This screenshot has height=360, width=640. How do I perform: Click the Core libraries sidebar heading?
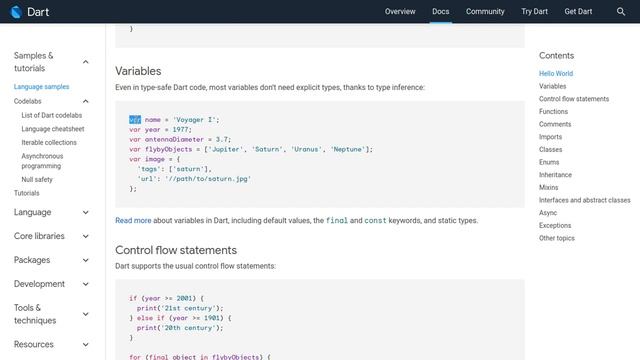coord(39,236)
